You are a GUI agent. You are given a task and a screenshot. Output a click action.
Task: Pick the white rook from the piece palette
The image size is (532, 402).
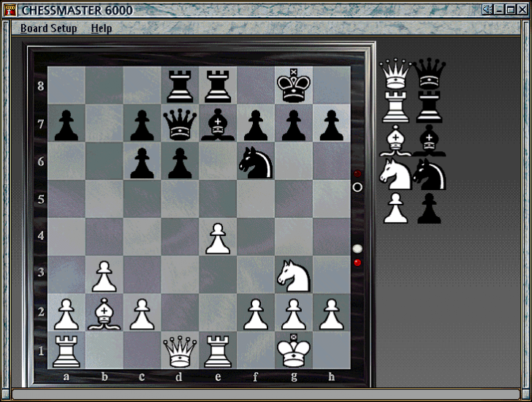pos(395,107)
